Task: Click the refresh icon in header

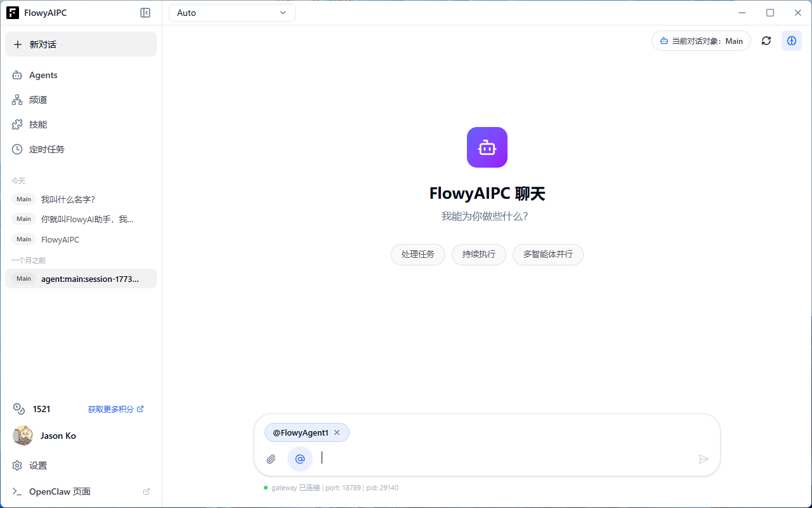Action: tap(766, 41)
